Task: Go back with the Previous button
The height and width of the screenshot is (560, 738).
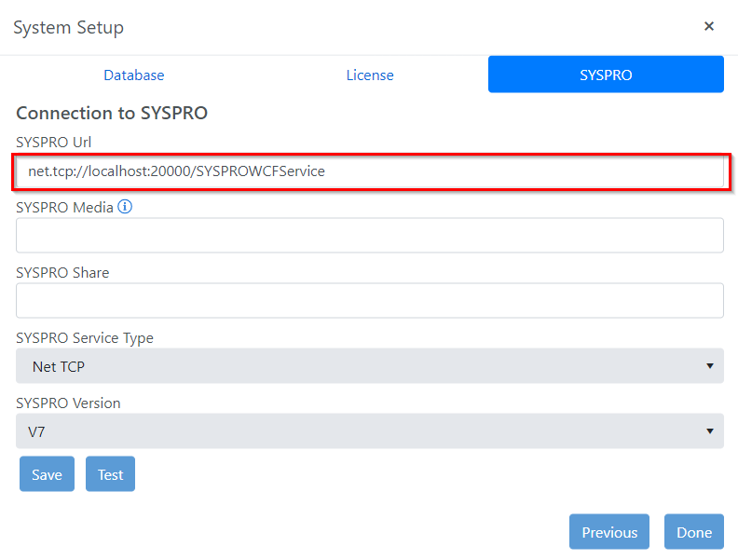Action: 609,532
